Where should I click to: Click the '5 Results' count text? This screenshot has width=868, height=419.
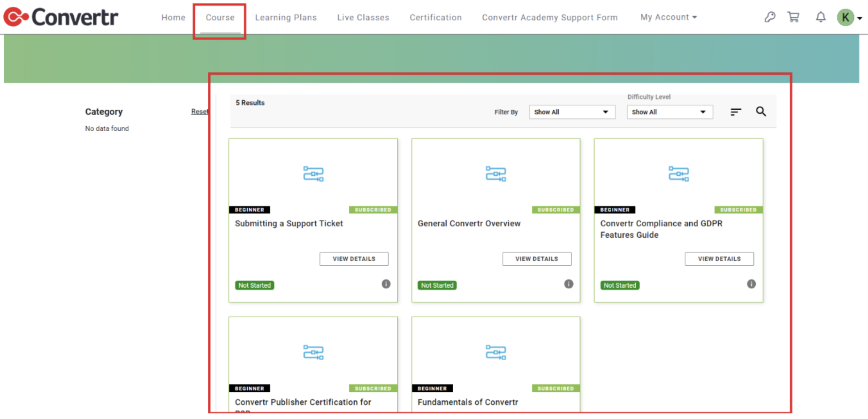click(x=250, y=103)
